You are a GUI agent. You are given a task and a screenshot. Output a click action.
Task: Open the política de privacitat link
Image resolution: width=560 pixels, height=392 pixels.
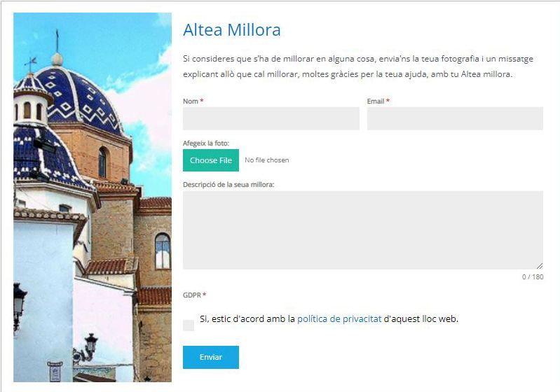(x=339, y=318)
